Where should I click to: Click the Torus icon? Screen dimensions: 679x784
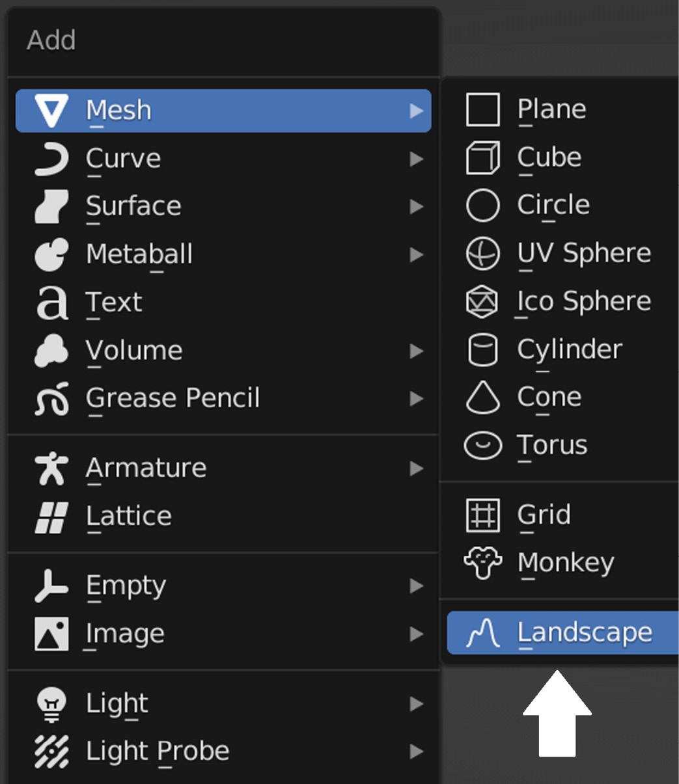tap(483, 446)
